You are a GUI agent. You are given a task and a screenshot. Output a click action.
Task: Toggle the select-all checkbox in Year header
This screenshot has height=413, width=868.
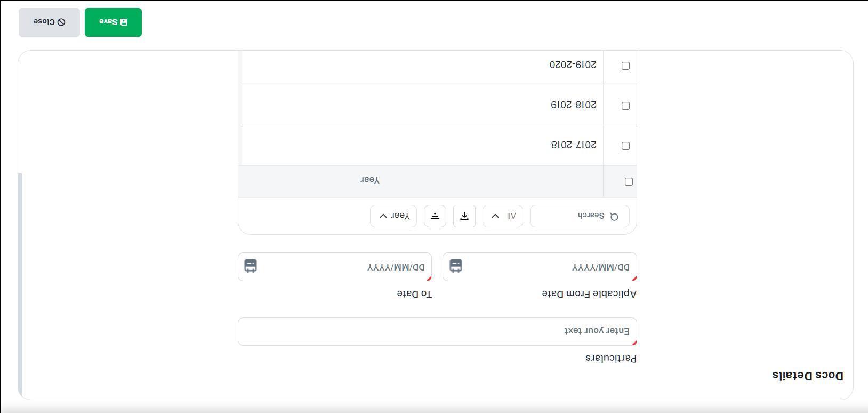[629, 182]
